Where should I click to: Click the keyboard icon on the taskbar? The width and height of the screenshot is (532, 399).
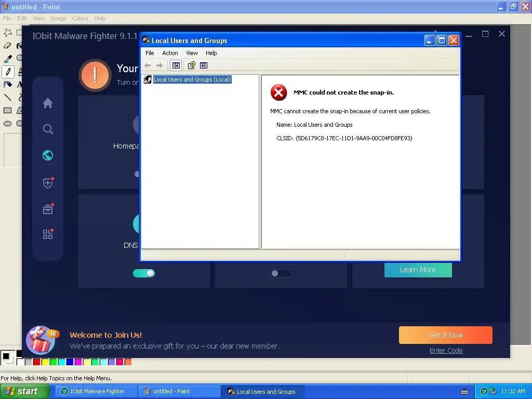tap(464, 392)
